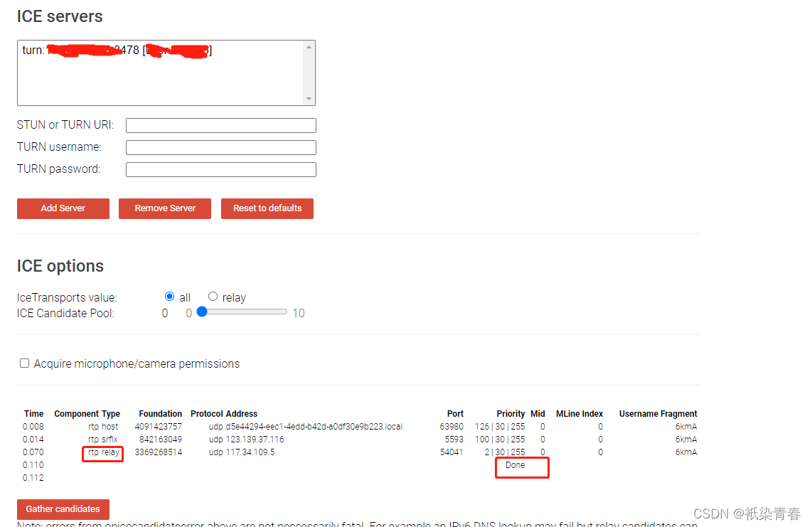Click the Reset to defaults button
Image resolution: width=812 pixels, height=527 pixels.
pos(267,208)
